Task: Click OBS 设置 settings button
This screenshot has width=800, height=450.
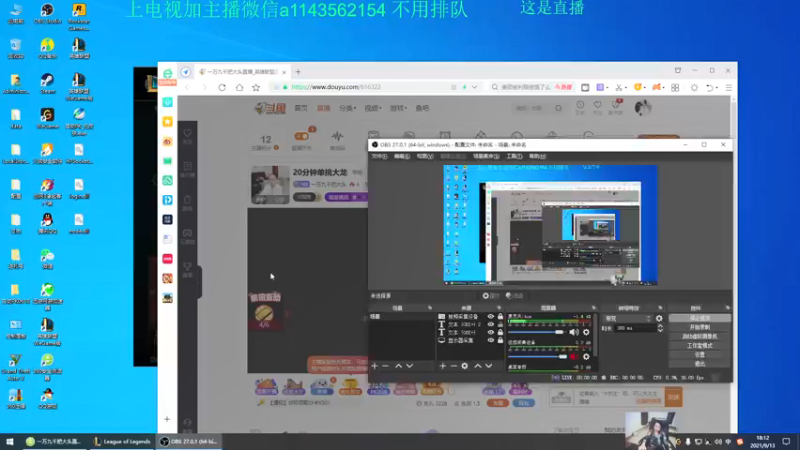Action: click(699, 355)
